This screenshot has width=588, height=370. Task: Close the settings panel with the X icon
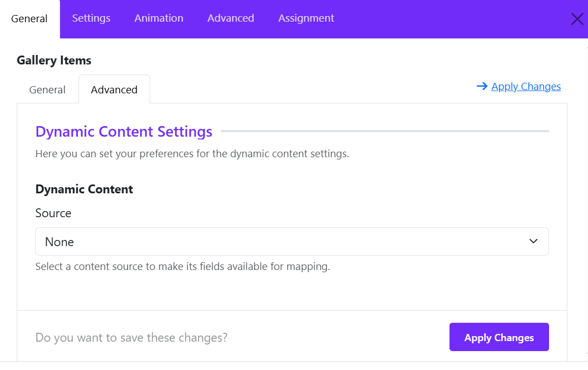point(577,19)
